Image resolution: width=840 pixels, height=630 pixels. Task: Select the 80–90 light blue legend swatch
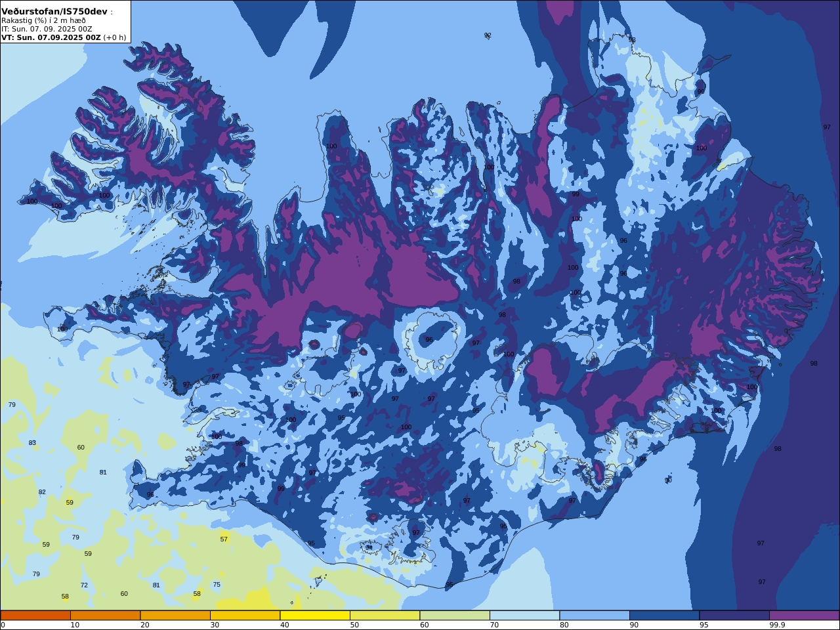pos(595,616)
